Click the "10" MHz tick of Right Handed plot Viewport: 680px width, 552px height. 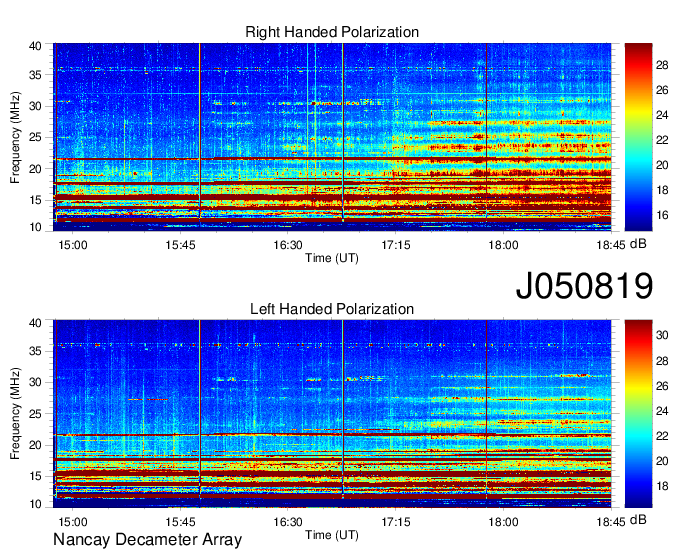click(x=35, y=227)
